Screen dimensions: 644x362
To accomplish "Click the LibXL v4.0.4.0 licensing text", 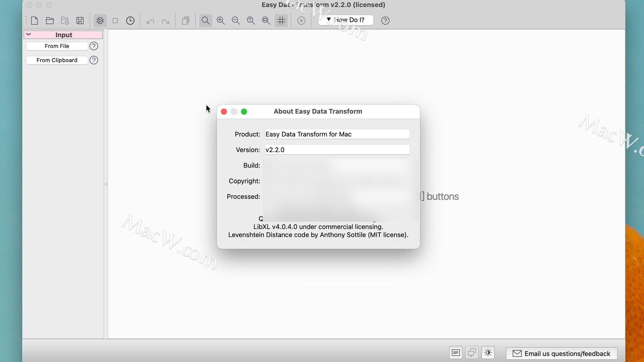I will pos(318,227).
